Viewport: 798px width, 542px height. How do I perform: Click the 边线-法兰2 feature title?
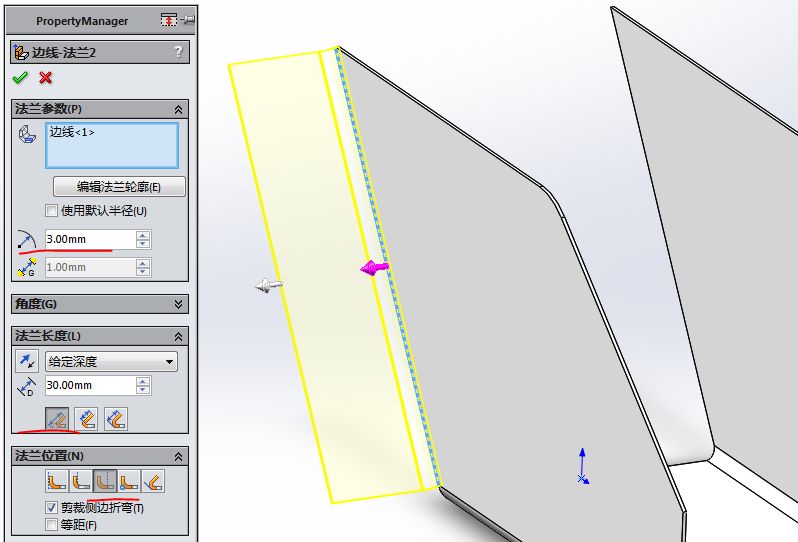click(64, 52)
